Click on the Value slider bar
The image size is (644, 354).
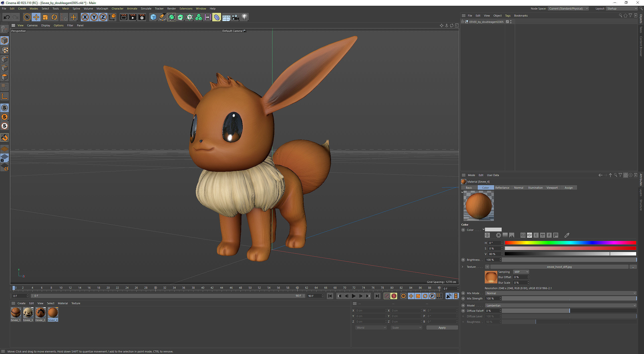click(570, 254)
